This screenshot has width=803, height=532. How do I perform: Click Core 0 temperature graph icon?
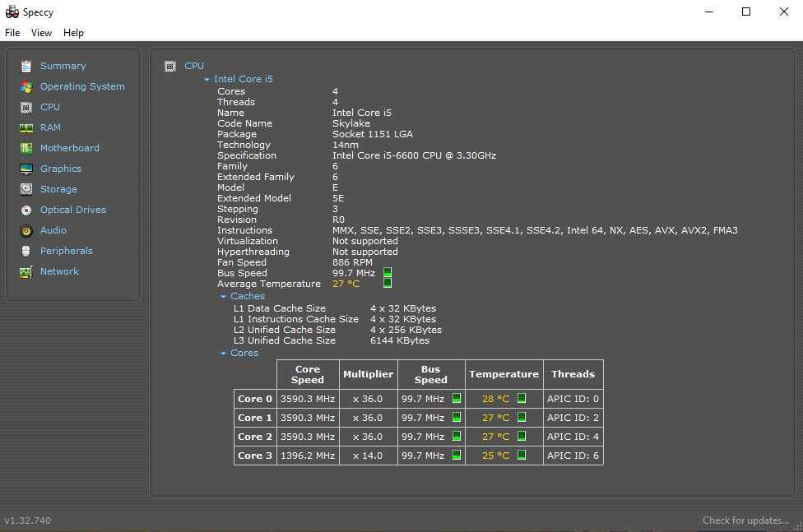pos(522,398)
